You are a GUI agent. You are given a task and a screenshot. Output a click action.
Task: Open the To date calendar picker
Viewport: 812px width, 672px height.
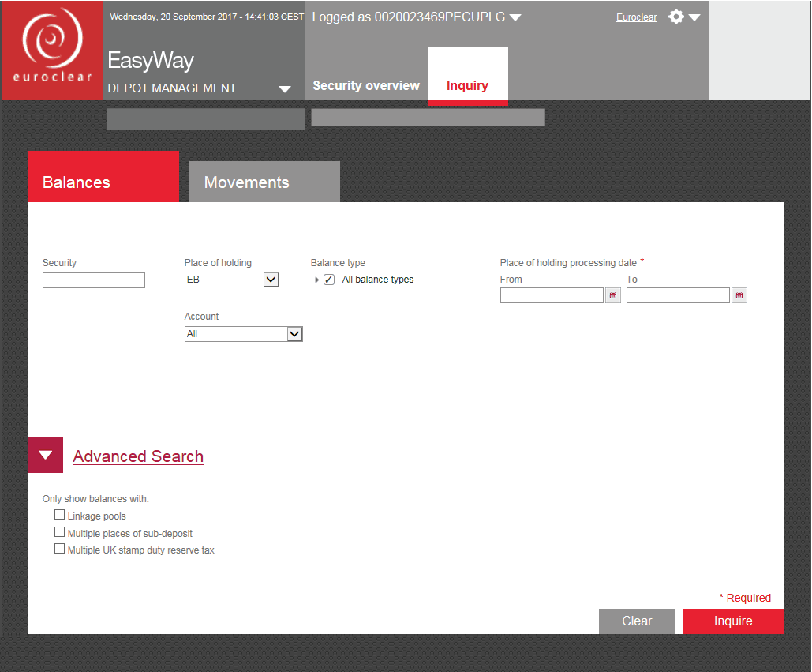739,295
